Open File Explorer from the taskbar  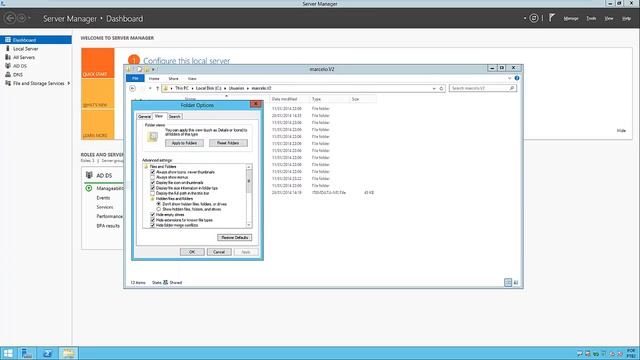tap(68, 353)
